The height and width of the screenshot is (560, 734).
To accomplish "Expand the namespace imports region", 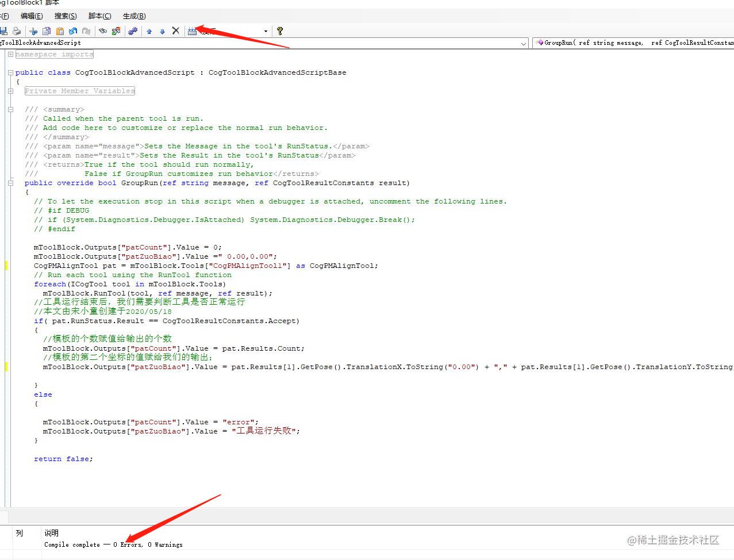I will tap(10, 54).
